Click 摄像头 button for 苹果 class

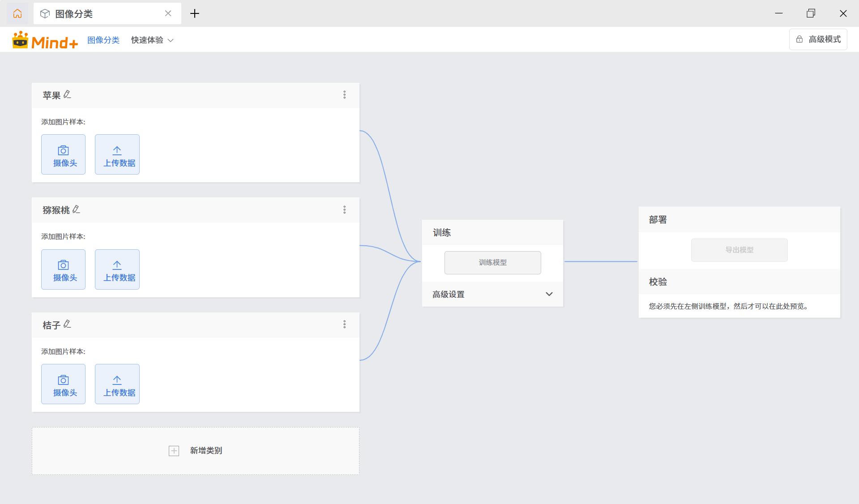pos(63,154)
